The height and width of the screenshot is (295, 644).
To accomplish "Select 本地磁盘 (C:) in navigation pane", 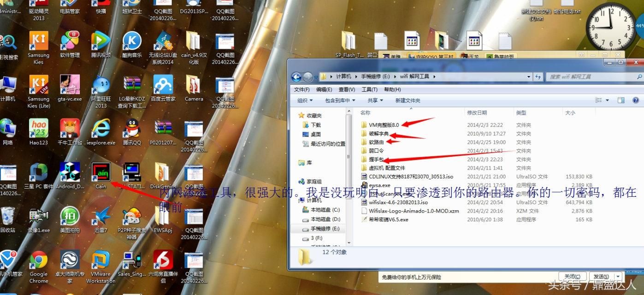I will (321, 210).
